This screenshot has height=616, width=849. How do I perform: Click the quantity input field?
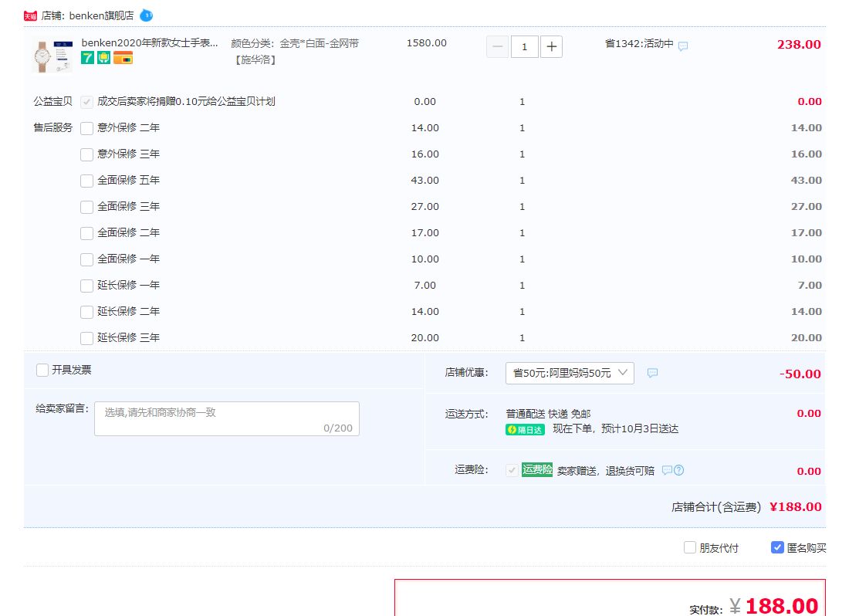click(524, 46)
